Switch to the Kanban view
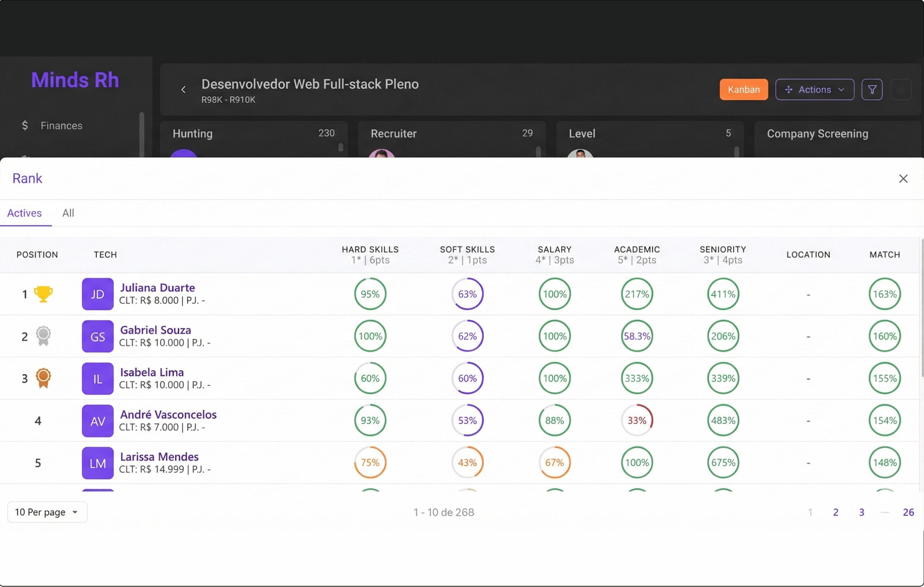The image size is (924, 587). pyautogui.click(x=743, y=90)
